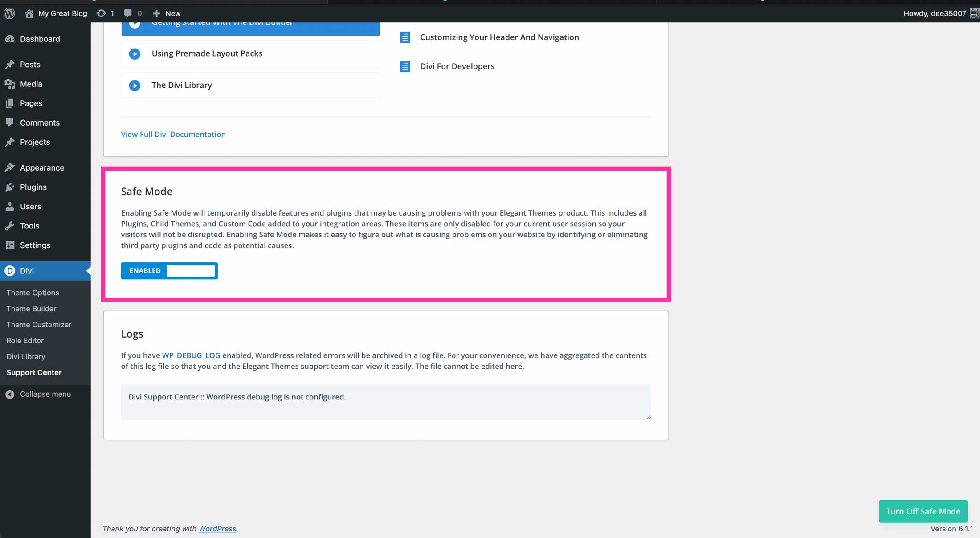Click the Media icon in sidebar
980x538 pixels.
(10, 83)
